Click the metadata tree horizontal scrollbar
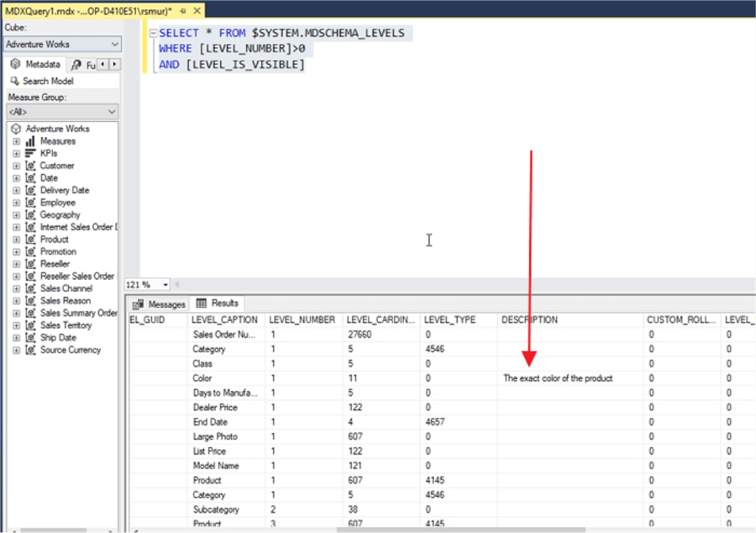 pyautogui.click(x=53, y=530)
